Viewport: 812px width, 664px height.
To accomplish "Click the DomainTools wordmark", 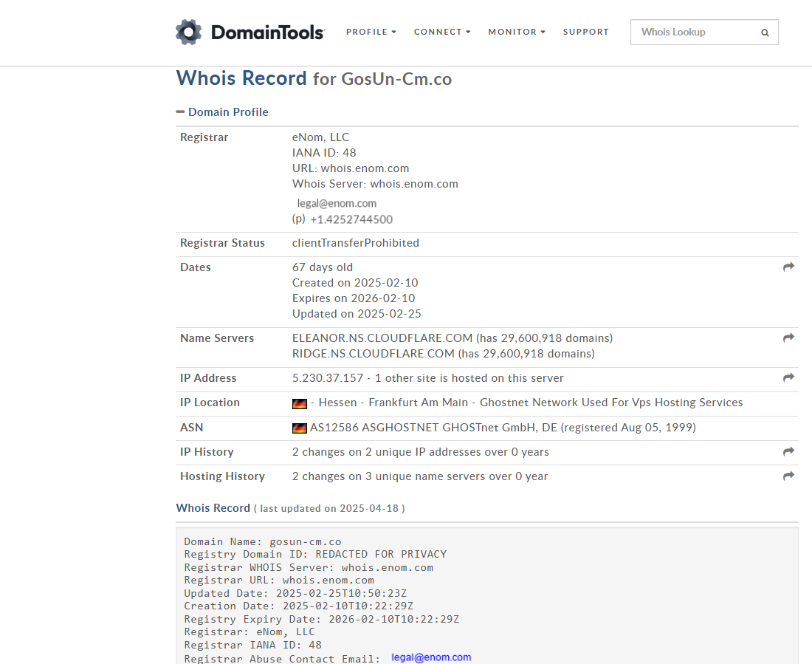I will pos(268,32).
